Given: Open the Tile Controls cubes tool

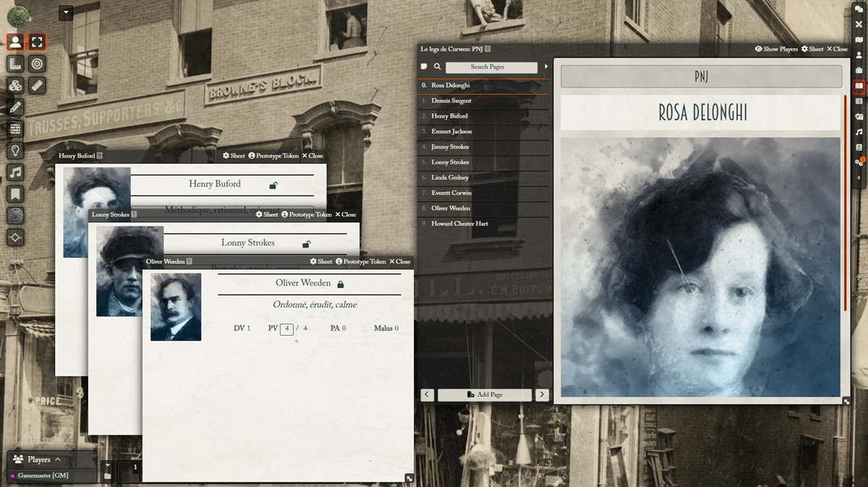Looking at the screenshot, I should click(x=15, y=85).
